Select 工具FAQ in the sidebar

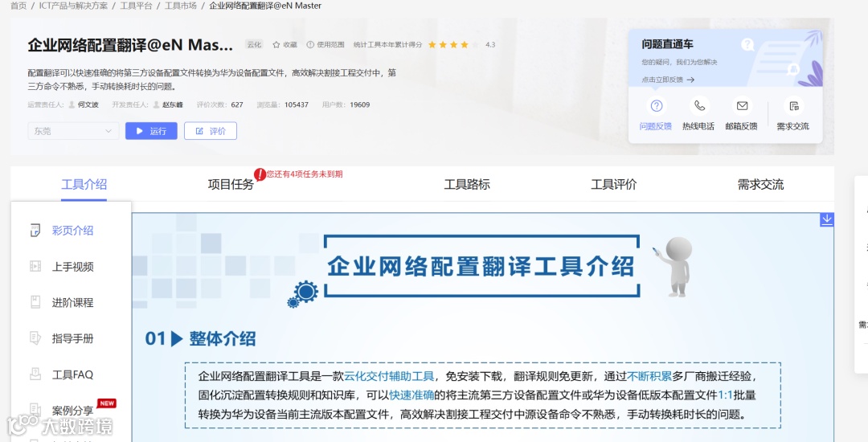(72, 374)
